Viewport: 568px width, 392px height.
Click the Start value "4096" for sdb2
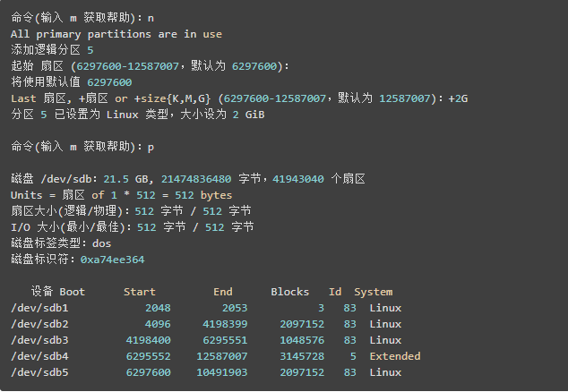pyautogui.click(x=158, y=324)
